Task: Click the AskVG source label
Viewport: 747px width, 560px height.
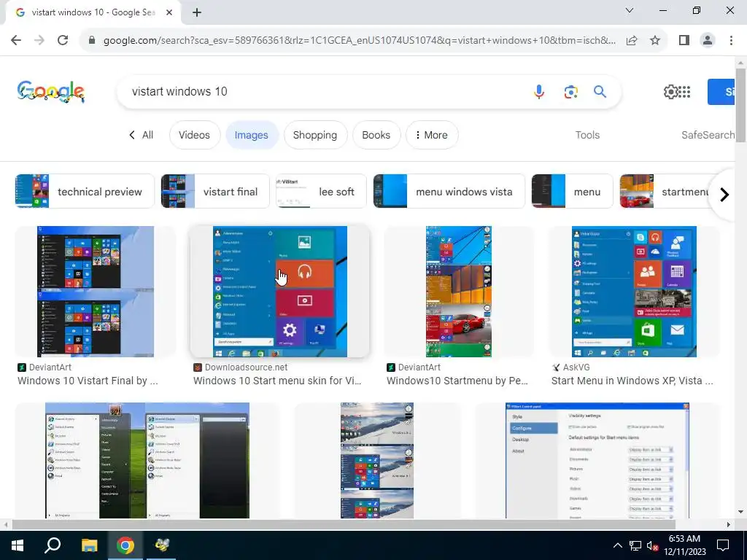Action: point(576,367)
